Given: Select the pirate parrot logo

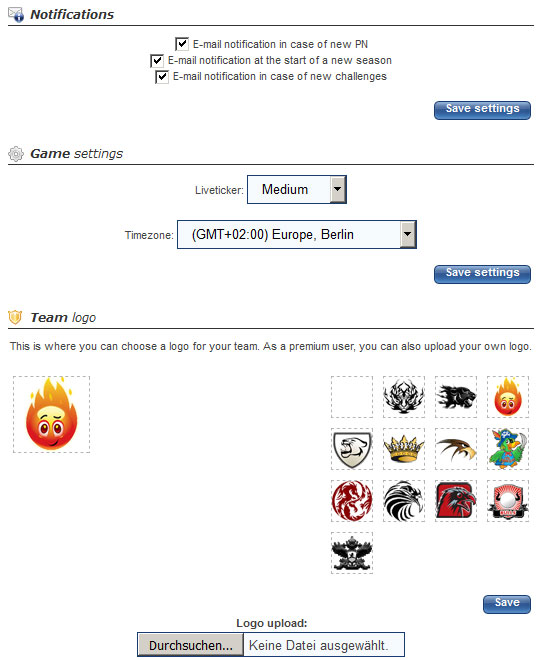Looking at the screenshot, I should 508,449.
